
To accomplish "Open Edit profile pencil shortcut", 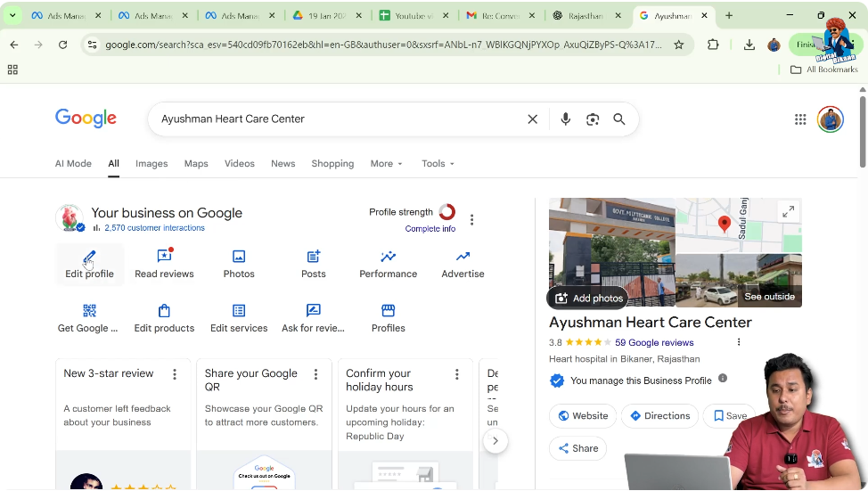I will pos(90,264).
